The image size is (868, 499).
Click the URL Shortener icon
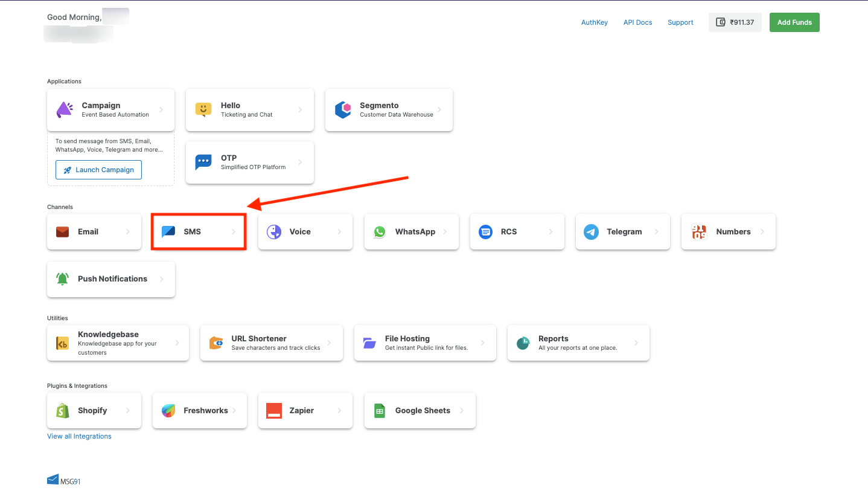tap(216, 343)
